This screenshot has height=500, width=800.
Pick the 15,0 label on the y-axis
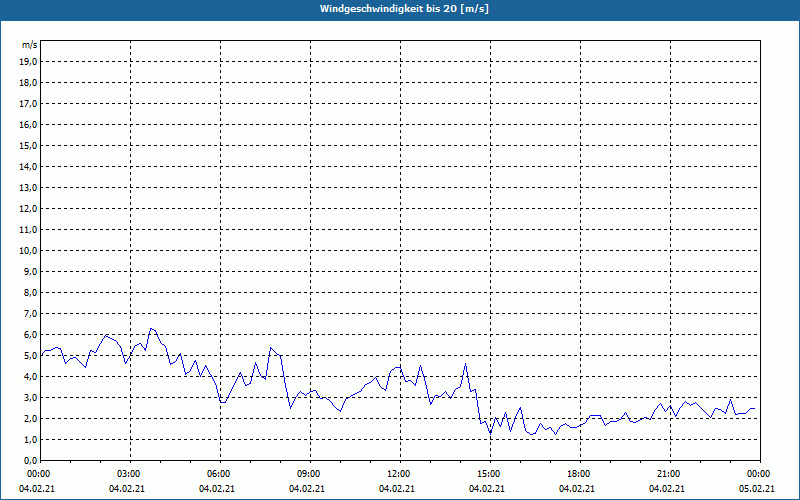click(x=28, y=145)
